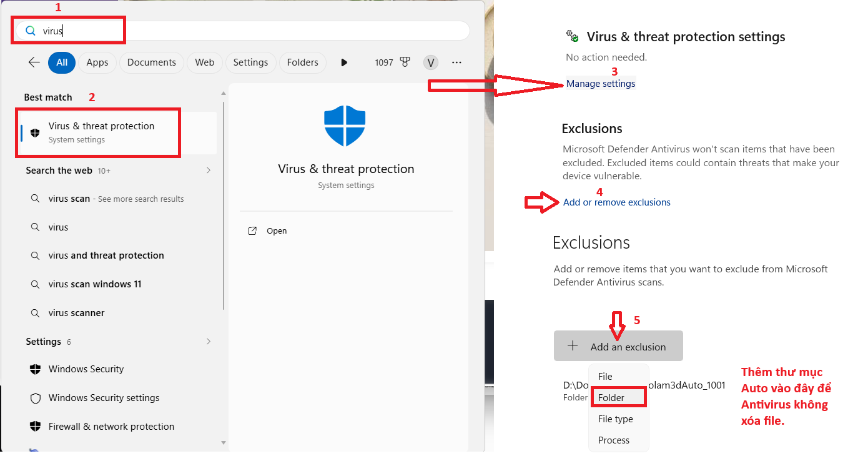The image size is (868, 466).
Task: Select the "virus scan" web suggestion
Action: pyautogui.click(x=117, y=199)
